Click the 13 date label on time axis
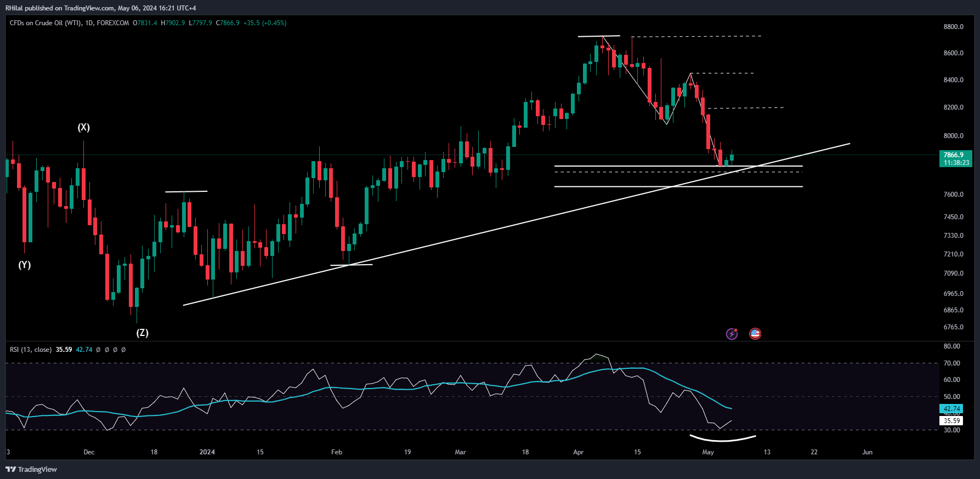Screen dimensions: 980x479 767,452
